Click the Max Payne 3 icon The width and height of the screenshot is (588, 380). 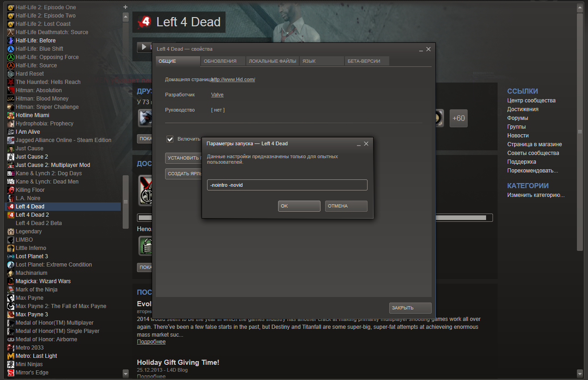click(x=11, y=315)
